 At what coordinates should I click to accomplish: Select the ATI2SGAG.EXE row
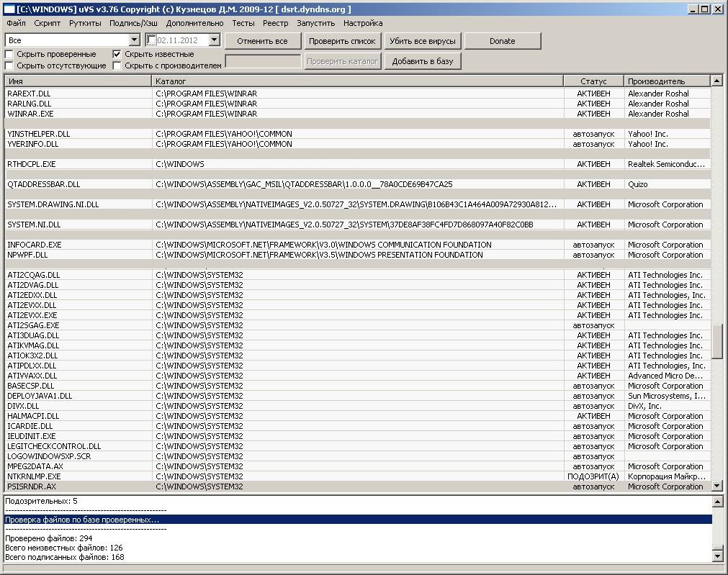(357, 325)
